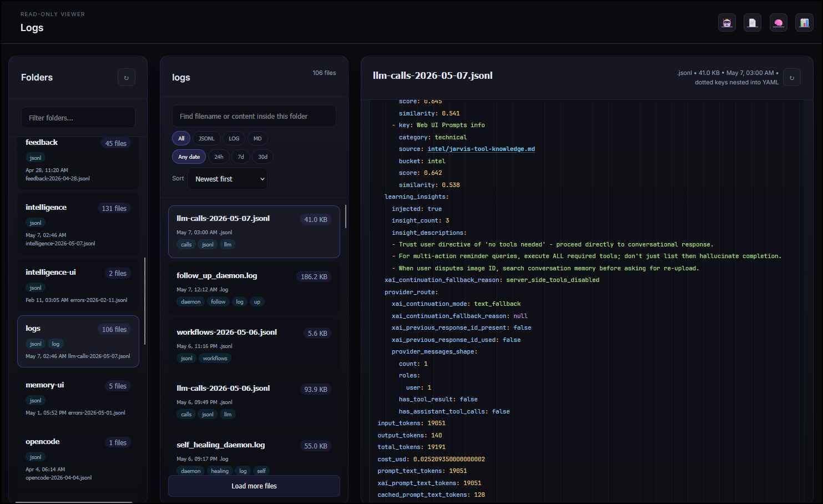Limit files to last 24h
Screen dimensions: 823x504
219,157
